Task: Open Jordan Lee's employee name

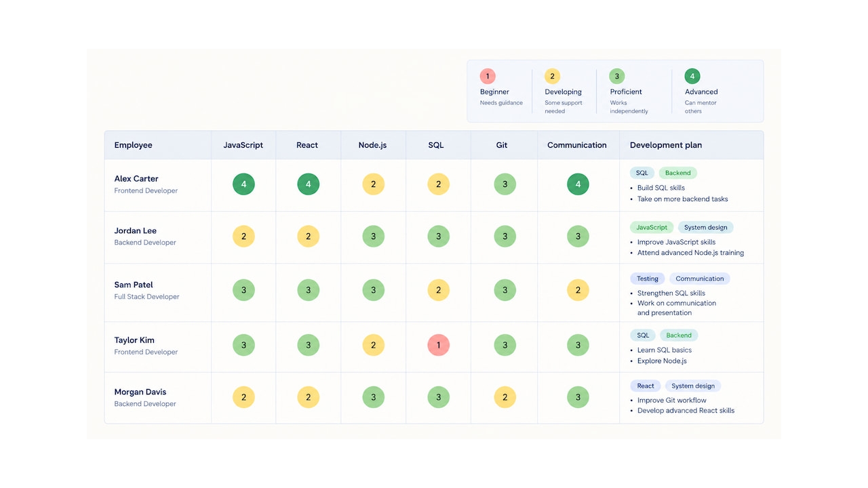Action: [136, 231]
